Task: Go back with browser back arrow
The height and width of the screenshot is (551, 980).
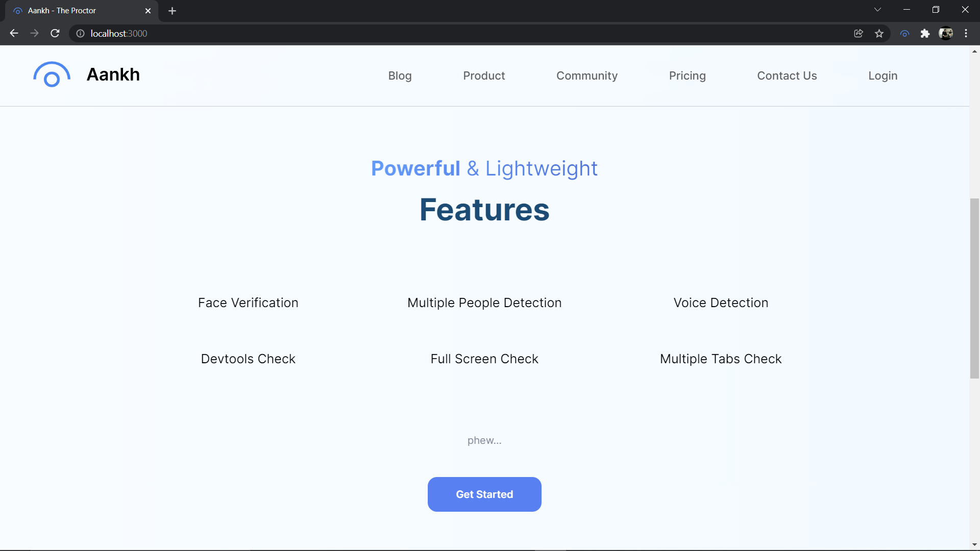Action: pyautogui.click(x=14, y=34)
